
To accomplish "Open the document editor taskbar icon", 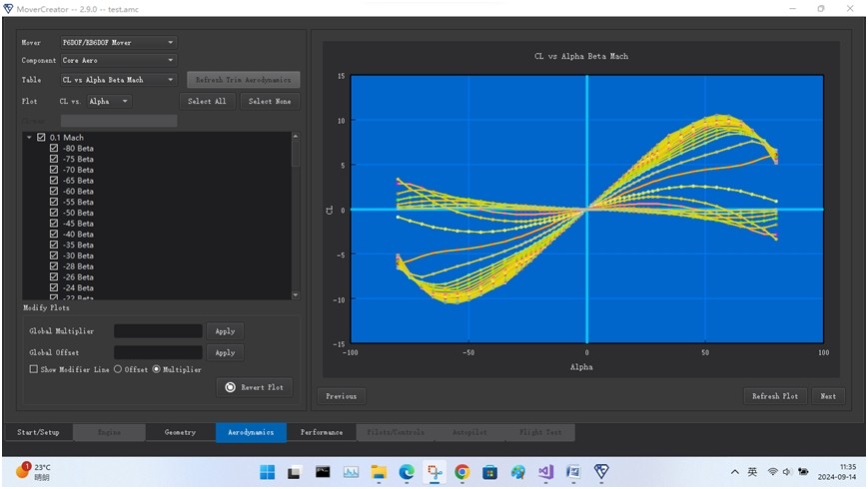I will [x=573, y=472].
